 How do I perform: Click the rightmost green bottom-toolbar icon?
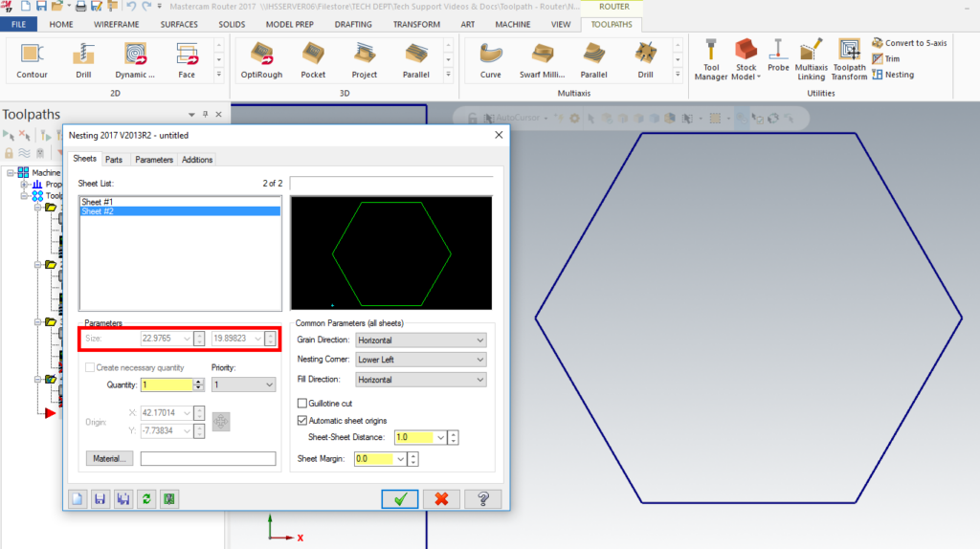click(x=169, y=498)
